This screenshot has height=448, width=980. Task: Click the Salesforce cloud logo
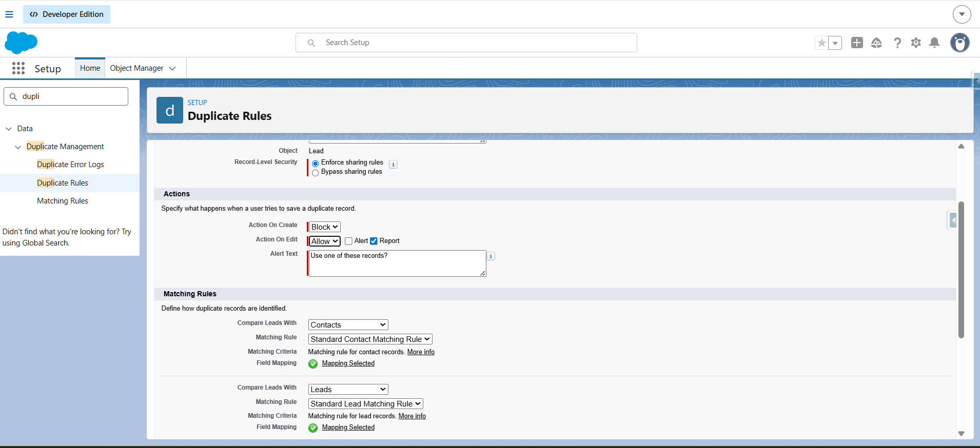pos(21,43)
